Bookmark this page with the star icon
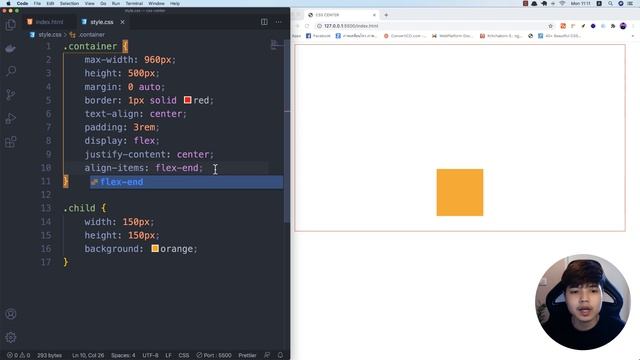The image size is (640, 360). click(x=550, y=26)
